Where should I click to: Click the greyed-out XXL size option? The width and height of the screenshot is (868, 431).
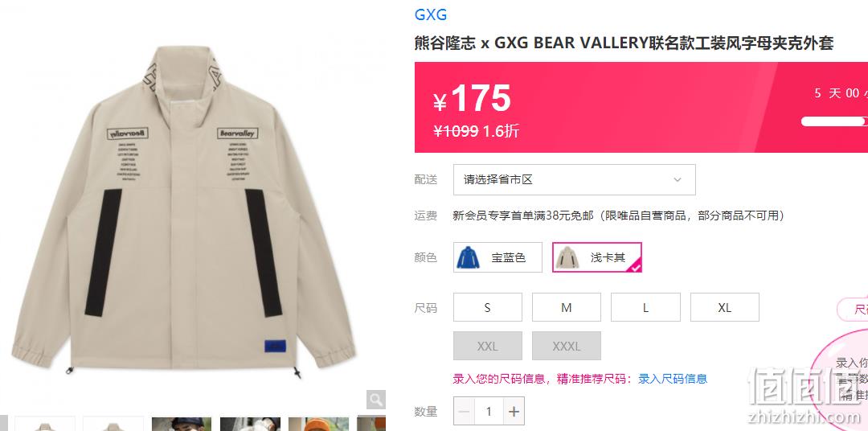(x=488, y=347)
